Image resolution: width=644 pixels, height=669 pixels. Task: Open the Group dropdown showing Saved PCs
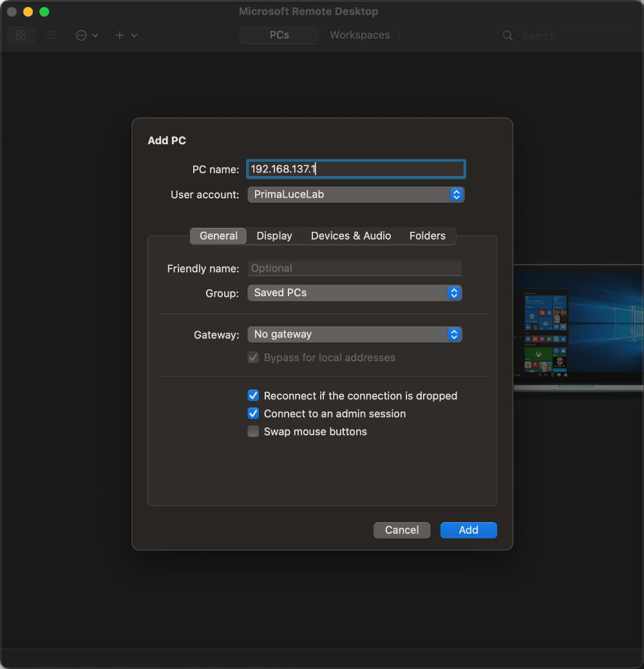pos(355,293)
